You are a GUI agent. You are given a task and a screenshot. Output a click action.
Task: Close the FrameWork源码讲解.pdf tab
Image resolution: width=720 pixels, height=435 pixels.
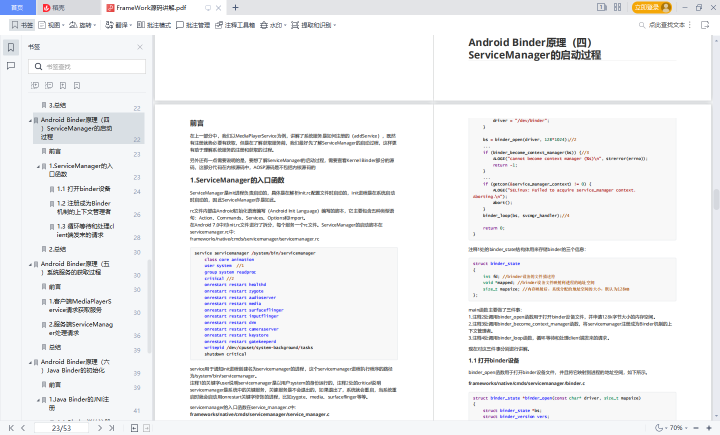[219, 7]
